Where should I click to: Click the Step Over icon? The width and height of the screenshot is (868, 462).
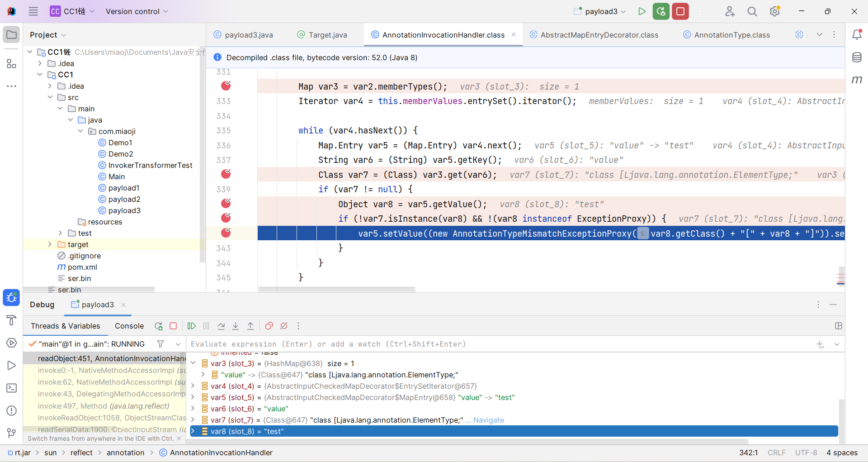221,326
